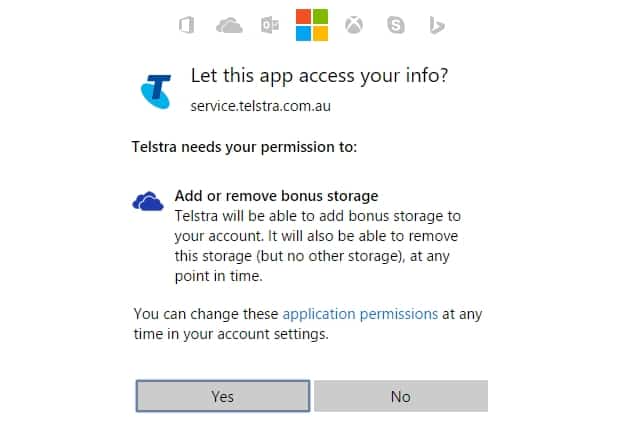Decline access with the No button
Screen dimensions: 643x444
coord(401,396)
